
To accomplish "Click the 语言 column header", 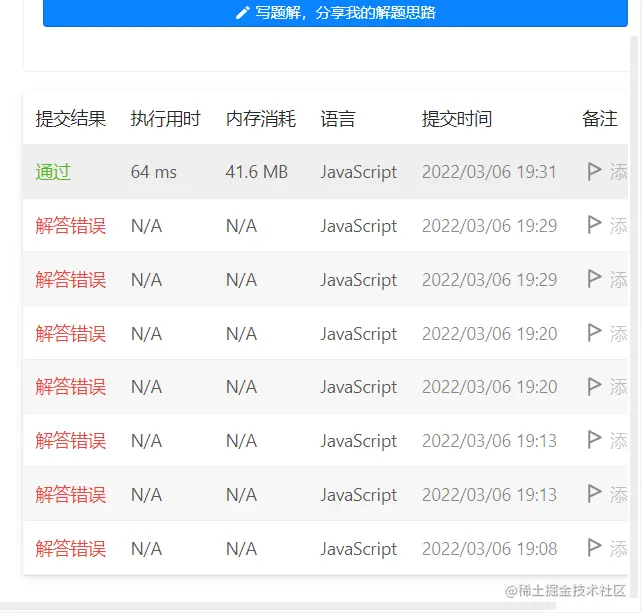I will (x=338, y=119).
